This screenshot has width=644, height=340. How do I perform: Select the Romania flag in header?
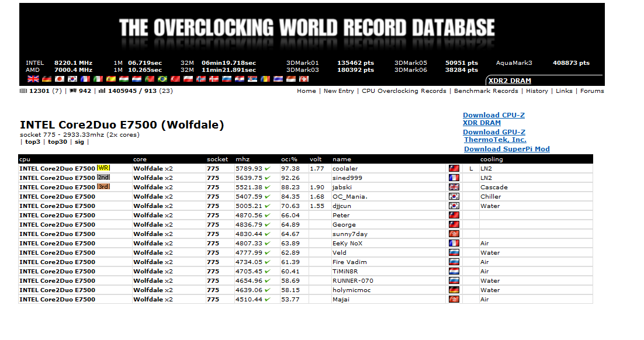[x=265, y=79]
